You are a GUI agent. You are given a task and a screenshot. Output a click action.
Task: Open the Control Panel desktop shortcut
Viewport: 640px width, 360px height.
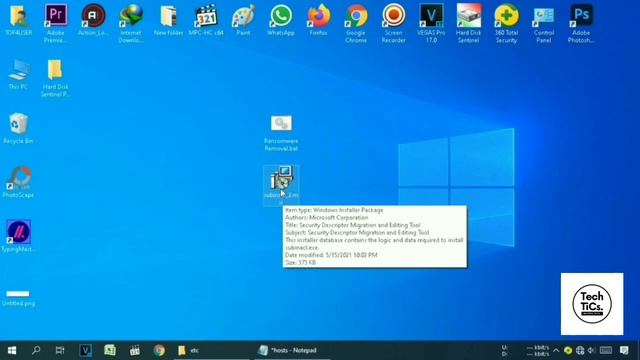544,23
